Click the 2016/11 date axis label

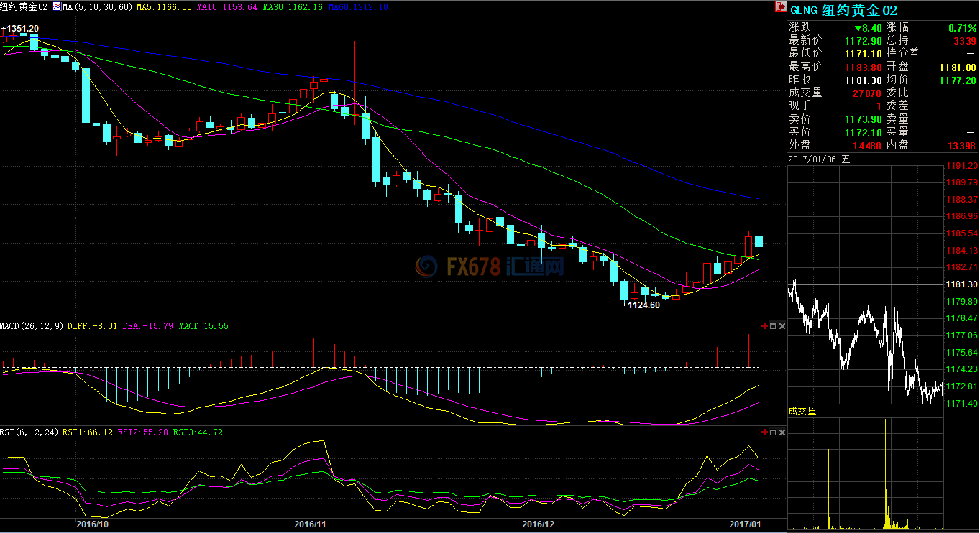tap(310, 524)
